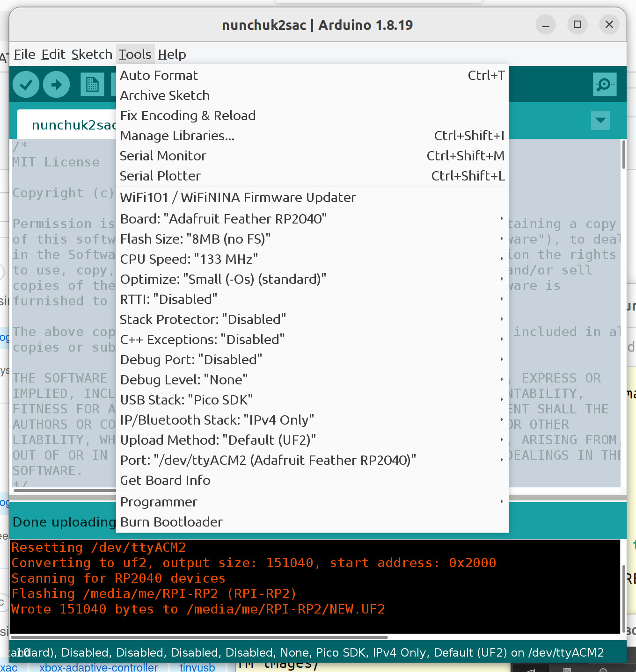The image size is (636, 672).
Task: Open the File menu
Action: 24,54
